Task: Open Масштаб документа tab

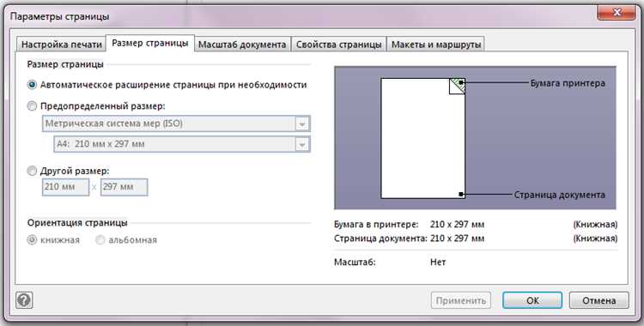Action: [x=242, y=45]
